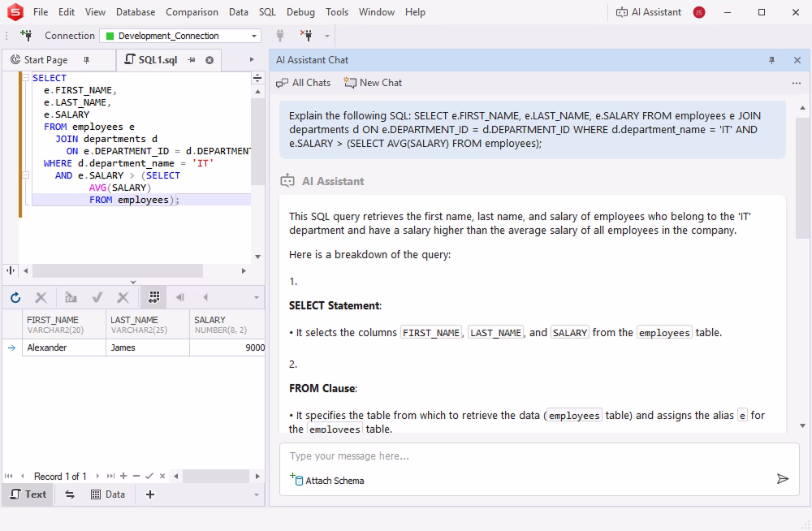Click the cancel edit X in navigator
This screenshot has width=812, height=531.
click(162, 476)
